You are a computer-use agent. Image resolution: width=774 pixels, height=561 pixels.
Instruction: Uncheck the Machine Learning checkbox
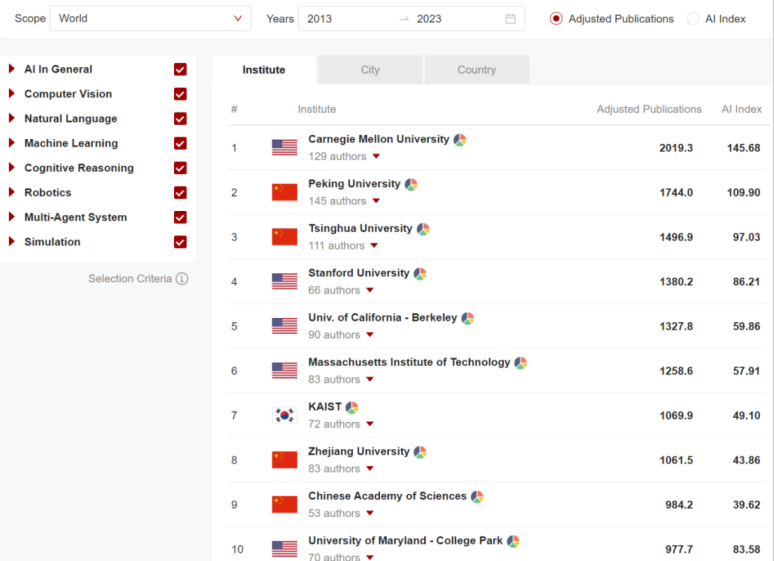point(180,143)
